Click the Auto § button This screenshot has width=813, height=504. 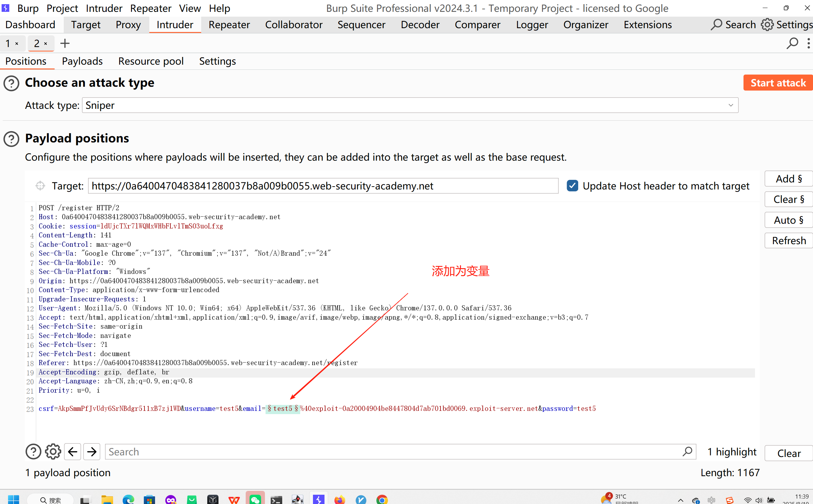tap(788, 220)
